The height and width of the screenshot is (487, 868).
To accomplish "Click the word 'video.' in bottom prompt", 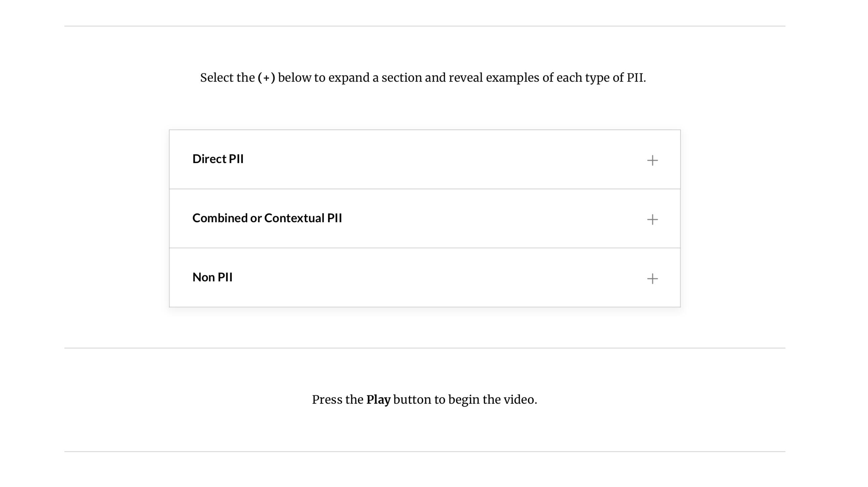I will pyautogui.click(x=520, y=400).
